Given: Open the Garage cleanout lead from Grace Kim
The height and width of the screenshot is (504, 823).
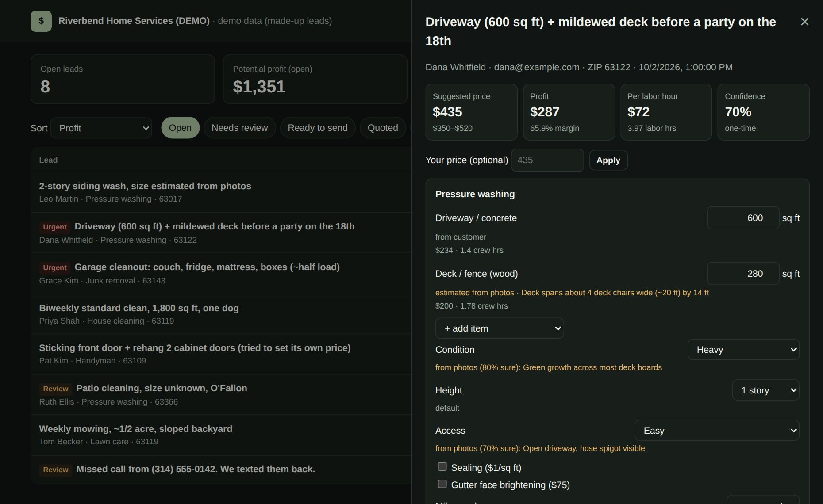Looking at the screenshot, I should [221, 274].
